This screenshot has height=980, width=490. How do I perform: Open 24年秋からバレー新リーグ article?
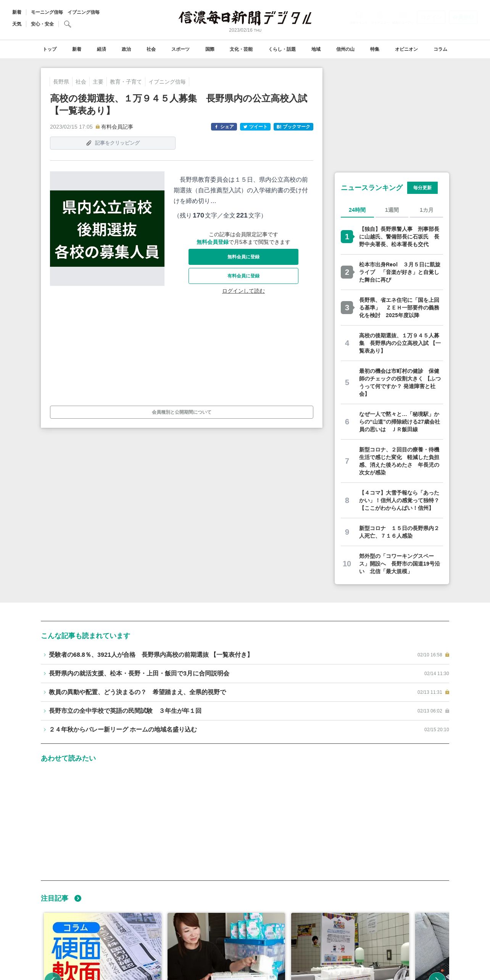(x=123, y=729)
